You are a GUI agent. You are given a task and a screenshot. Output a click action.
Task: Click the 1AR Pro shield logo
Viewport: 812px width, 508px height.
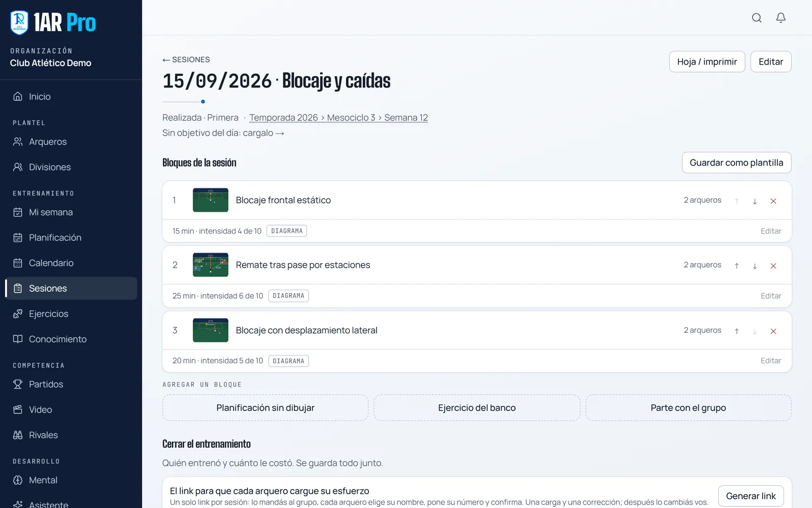pos(19,22)
